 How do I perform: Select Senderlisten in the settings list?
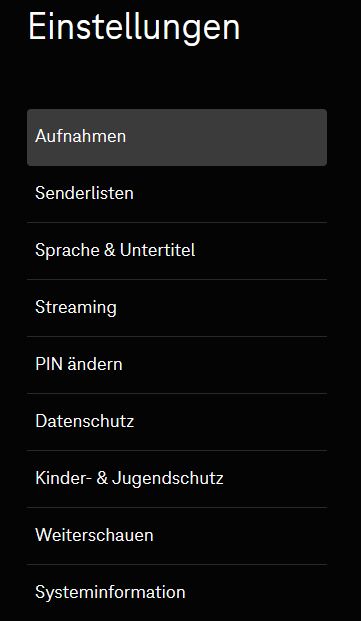point(177,194)
